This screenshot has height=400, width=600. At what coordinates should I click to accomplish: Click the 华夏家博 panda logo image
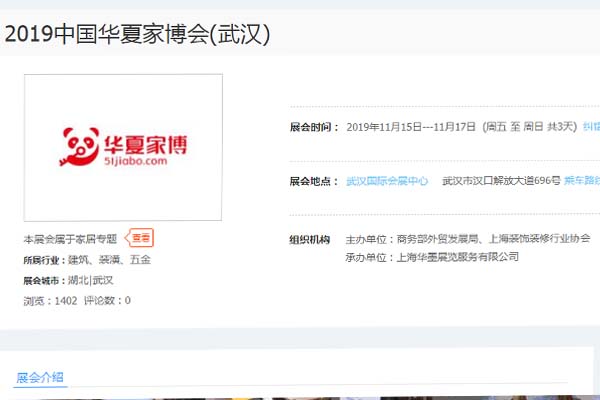(123, 147)
